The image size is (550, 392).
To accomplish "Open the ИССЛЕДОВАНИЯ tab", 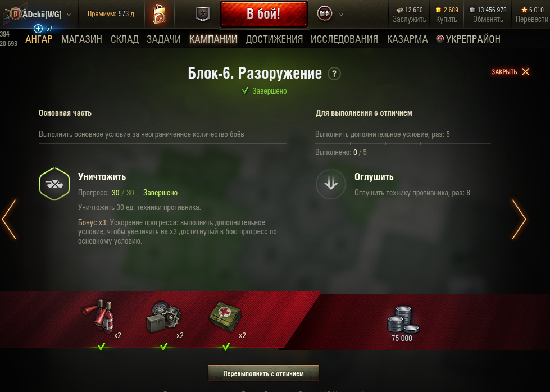I will (344, 39).
